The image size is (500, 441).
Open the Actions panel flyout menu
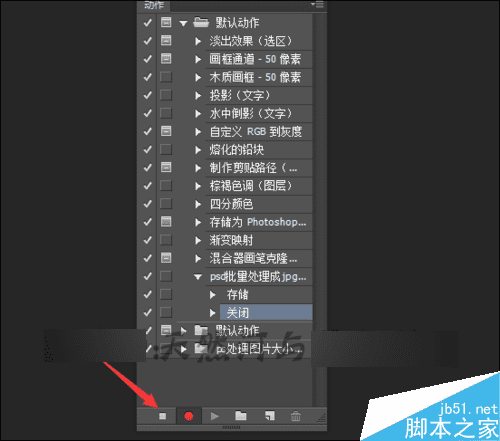pyautogui.click(x=318, y=4)
